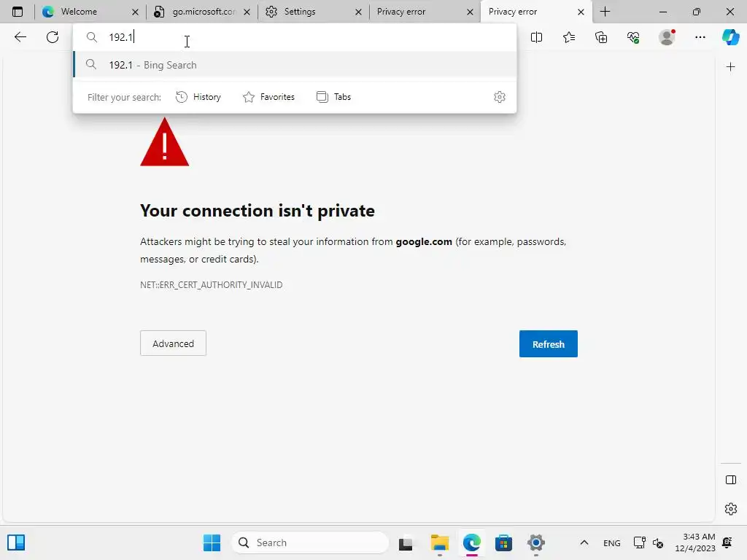Click the blue Refresh button
The image size is (747, 560).
(548, 344)
